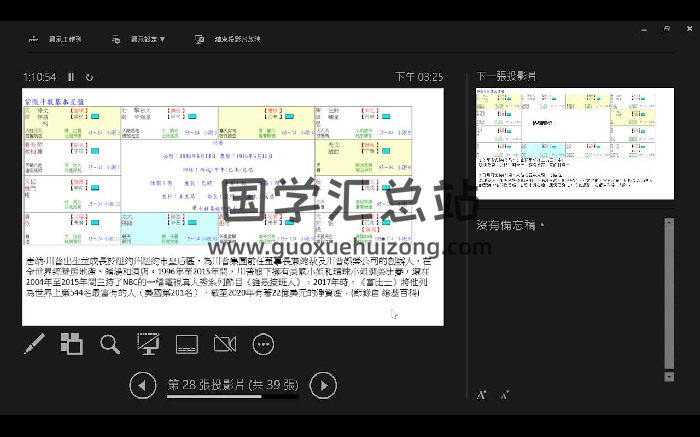Go to the previous slide arrow
This screenshot has height=437, width=700.
pyautogui.click(x=144, y=385)
